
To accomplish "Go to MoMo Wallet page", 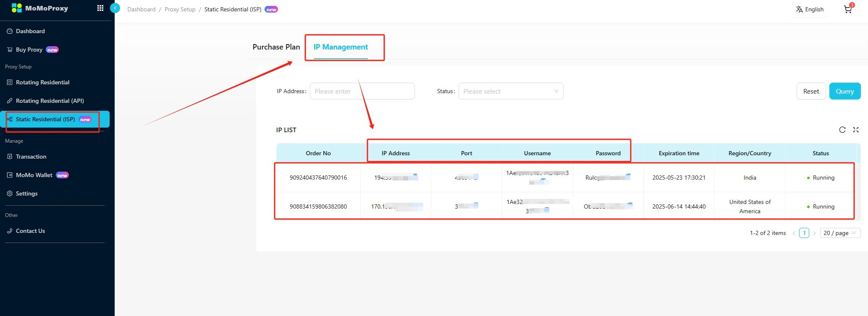I will coord(34,175).
